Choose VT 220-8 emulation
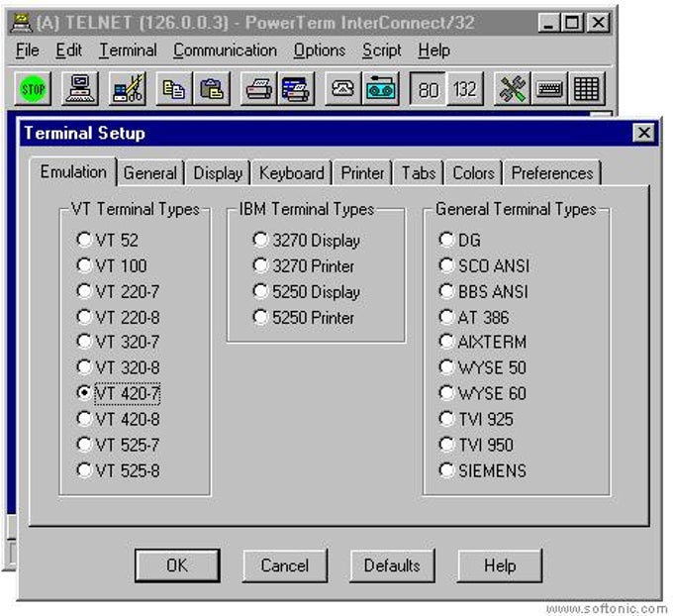This screenshot has width=673, height=616. [84, 317]
